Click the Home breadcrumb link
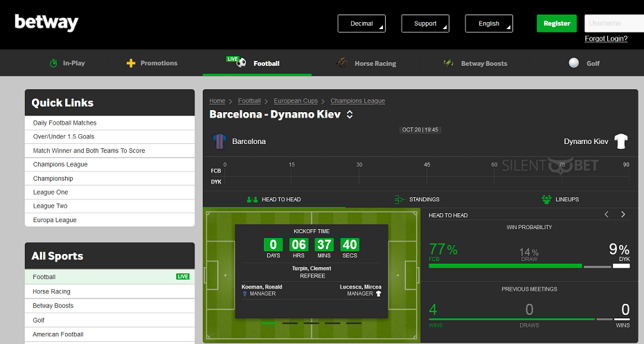 coord(217,100)
